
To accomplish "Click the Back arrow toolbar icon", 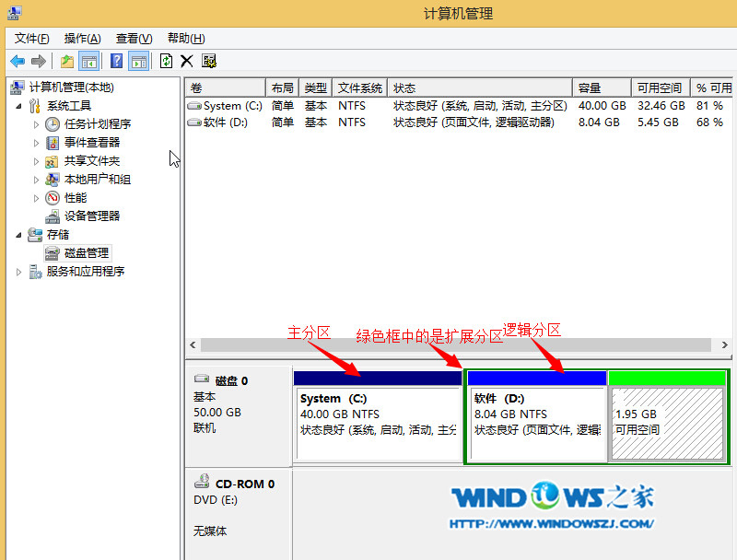I will (18, 61).
